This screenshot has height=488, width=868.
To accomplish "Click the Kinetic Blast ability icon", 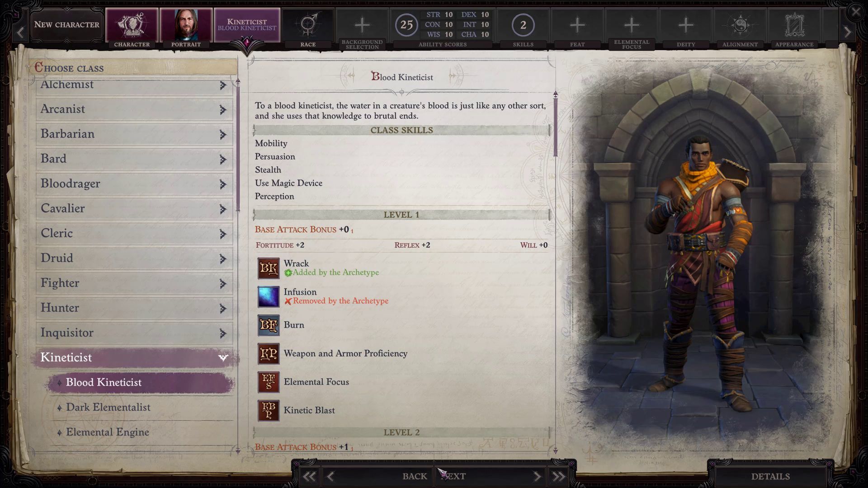I will (x=269, y=411).
